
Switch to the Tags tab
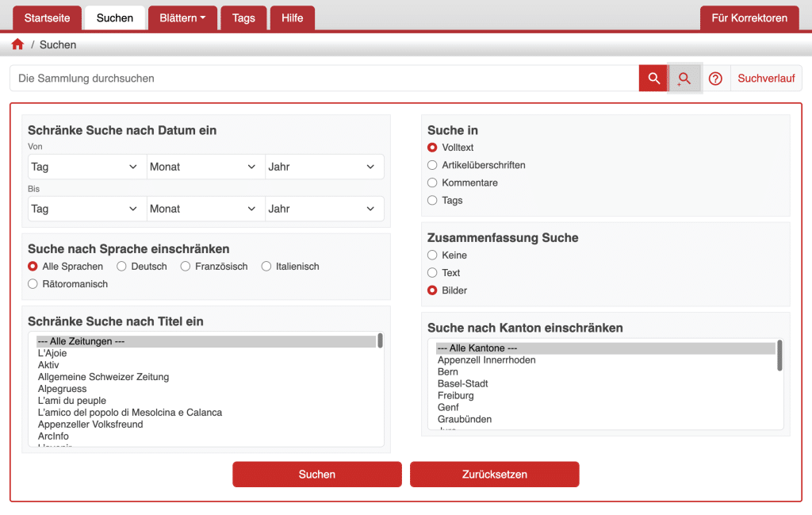pos(243,18)
